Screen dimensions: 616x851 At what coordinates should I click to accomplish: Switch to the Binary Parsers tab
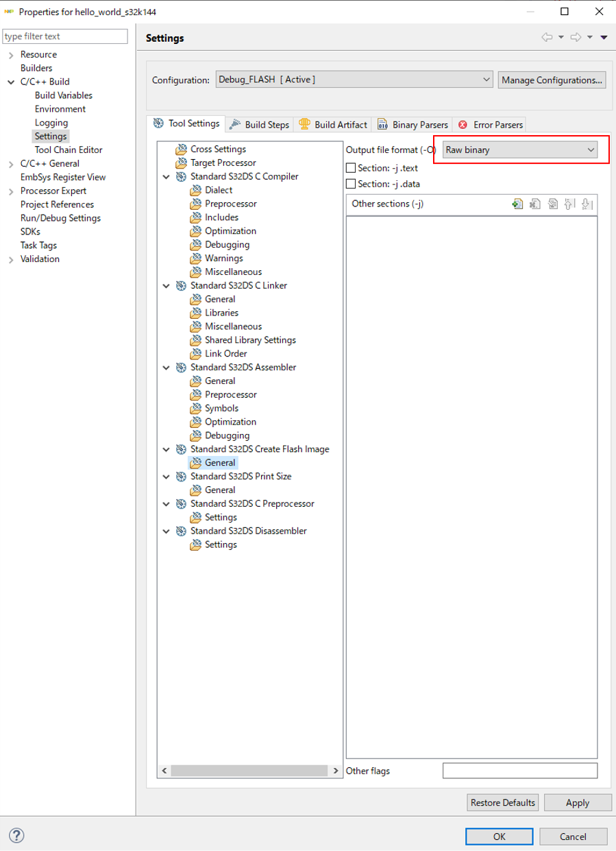412,125
